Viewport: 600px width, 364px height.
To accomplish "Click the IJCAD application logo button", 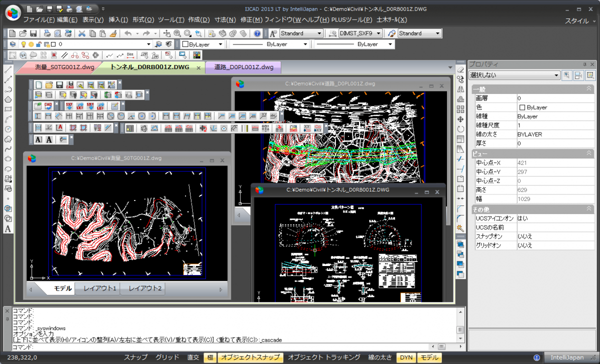I will [x=12, y=12].
